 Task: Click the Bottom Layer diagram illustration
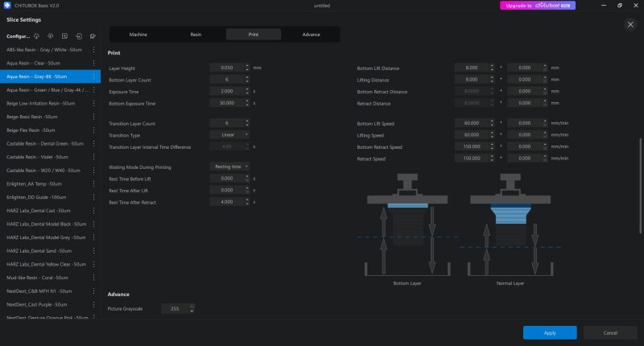pos(407,225)
